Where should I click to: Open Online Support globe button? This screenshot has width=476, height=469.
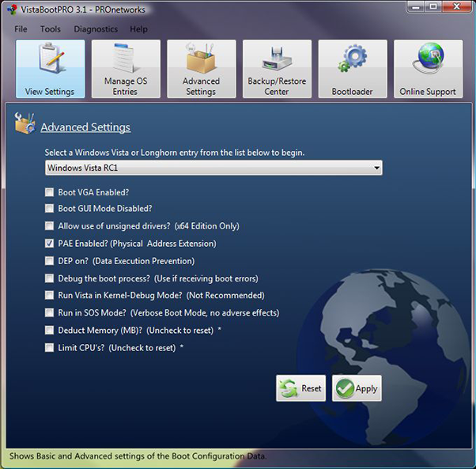(x=429, y=69)
